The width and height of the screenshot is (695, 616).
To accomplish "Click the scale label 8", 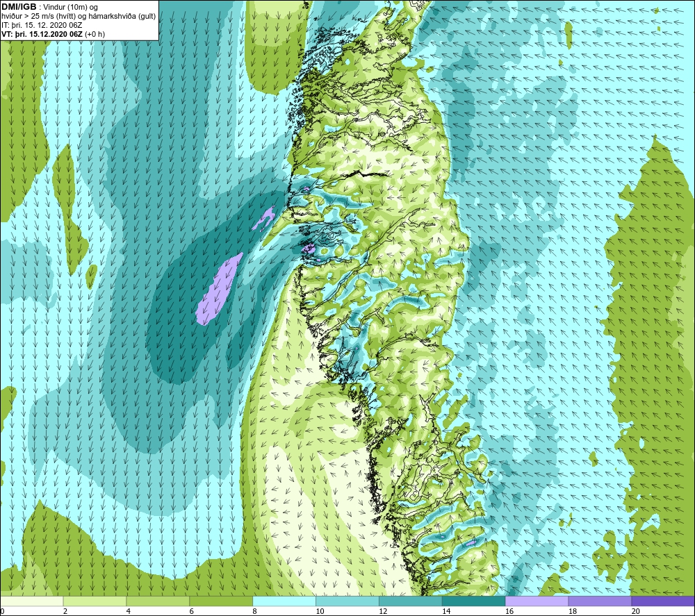I will (254, 611).
